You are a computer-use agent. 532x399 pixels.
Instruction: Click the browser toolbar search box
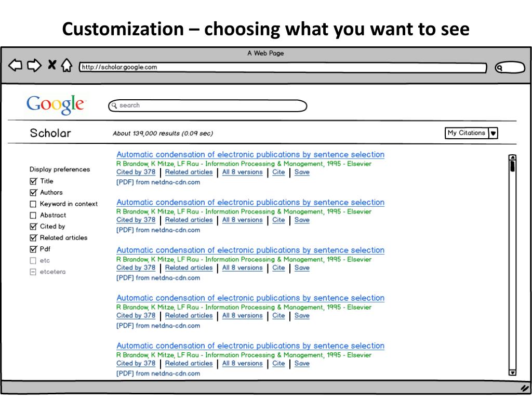pyautogui.click(x=510, y=68)
